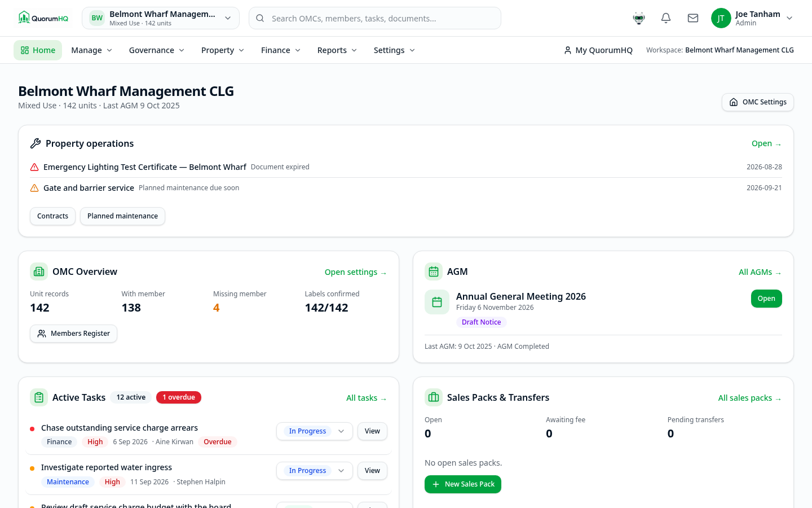
Task: Click the red expired-document warning icon
Action: [x=34, y=167]
